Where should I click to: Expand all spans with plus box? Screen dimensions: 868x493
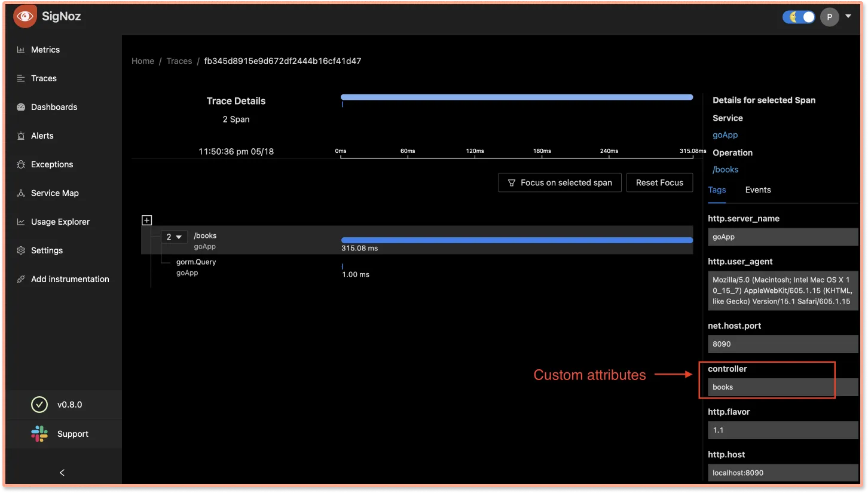click(146, 220)
